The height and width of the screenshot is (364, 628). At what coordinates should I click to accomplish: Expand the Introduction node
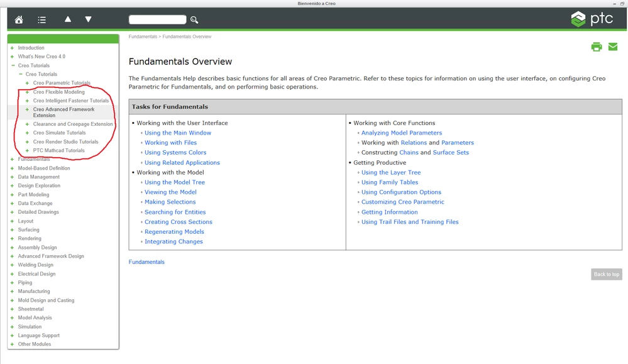coord(12,48)
